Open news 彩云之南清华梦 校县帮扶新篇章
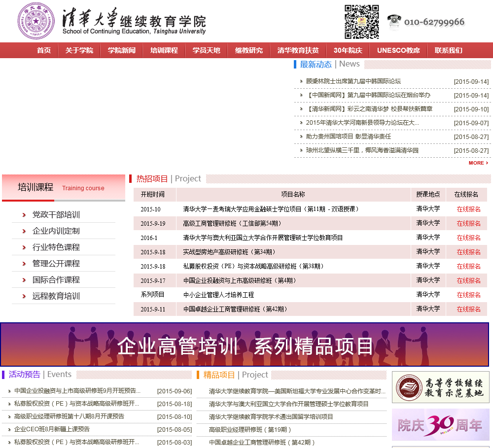 (x=369, y=109)
